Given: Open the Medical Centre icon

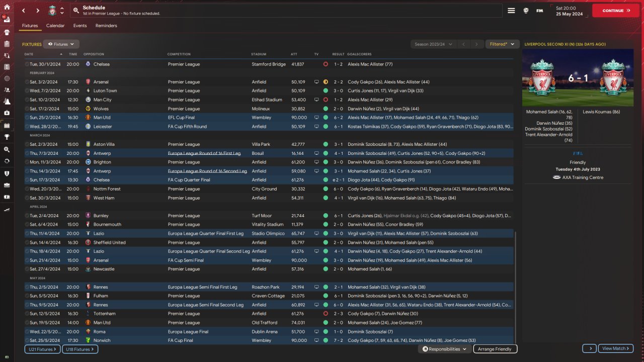Looking at the screenshot, I should [7, 113].
